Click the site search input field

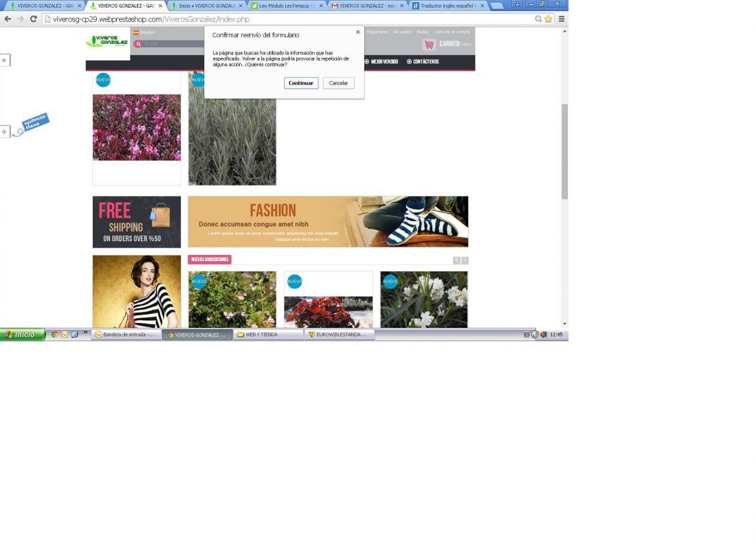point(174,44)
